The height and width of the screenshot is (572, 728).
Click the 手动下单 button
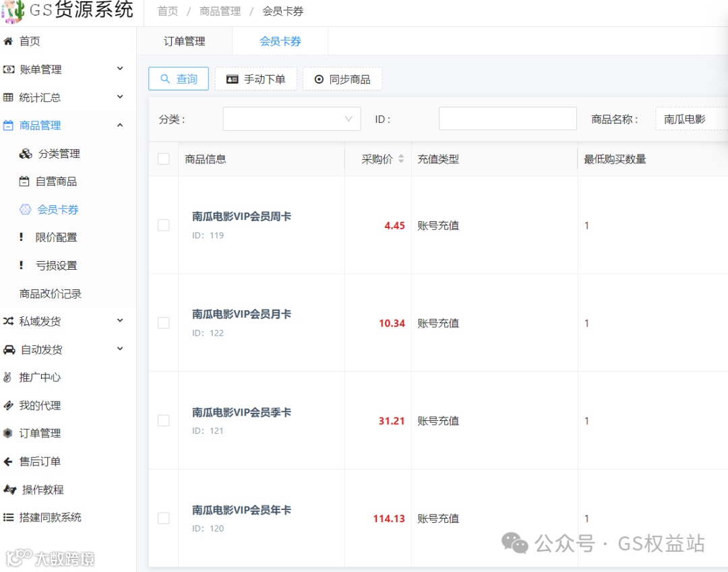coord(256,79)
